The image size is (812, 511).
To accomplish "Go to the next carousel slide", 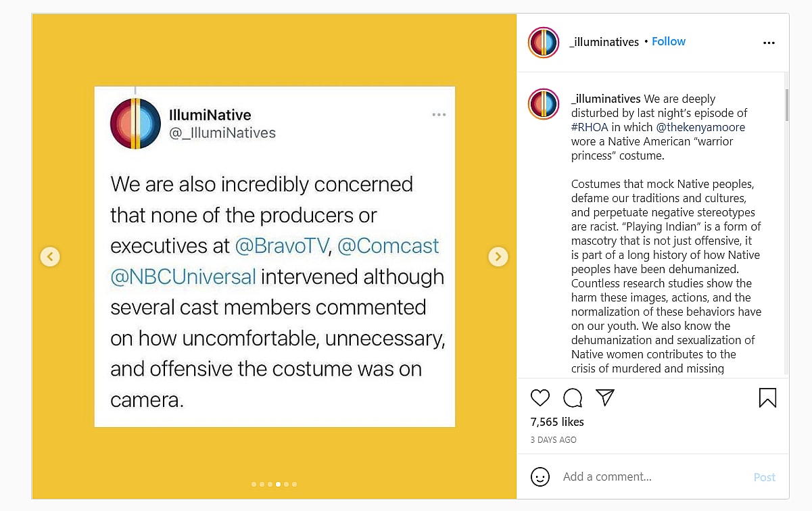I will coord(498,256).
